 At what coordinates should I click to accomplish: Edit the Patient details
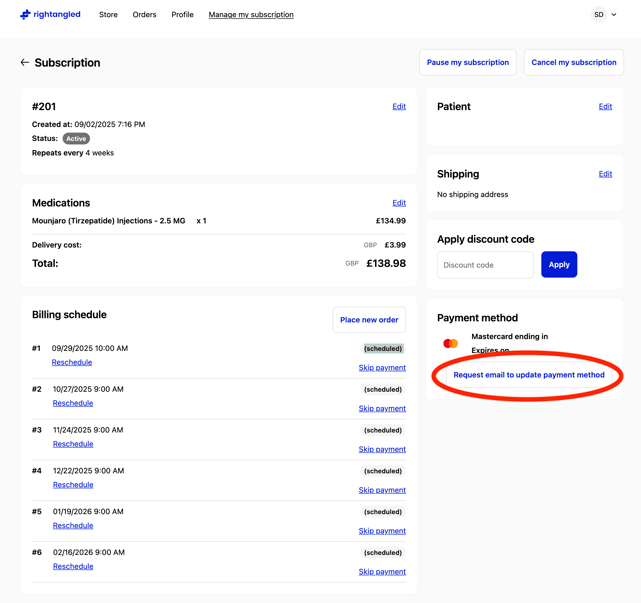click(x=605, y=106)
